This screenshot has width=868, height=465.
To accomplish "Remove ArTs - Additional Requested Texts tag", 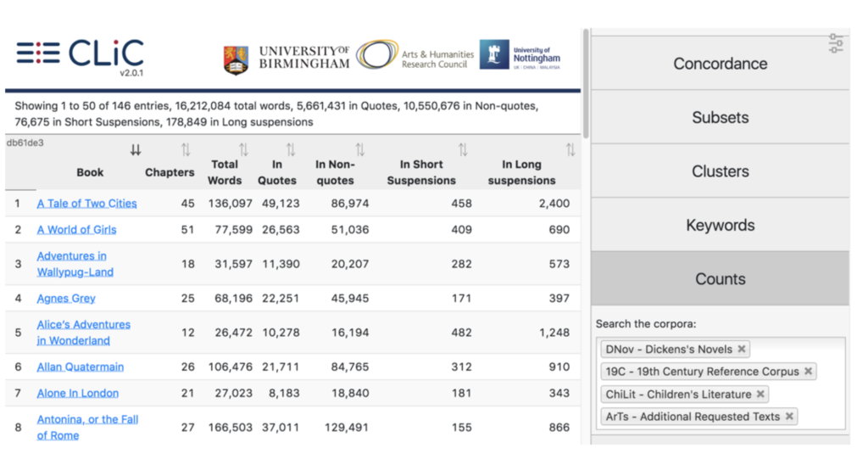I will 789,416.
